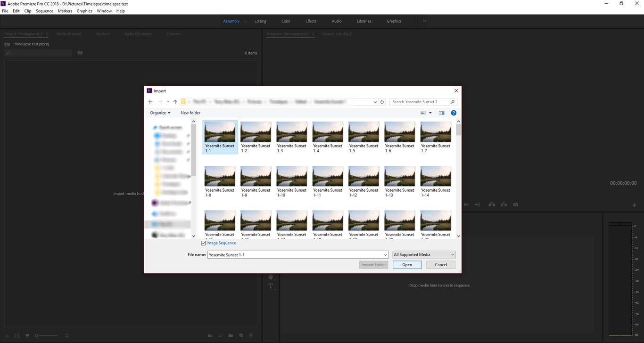
Task: Open the All Supported Media file type dropdown
Action: 424,255
